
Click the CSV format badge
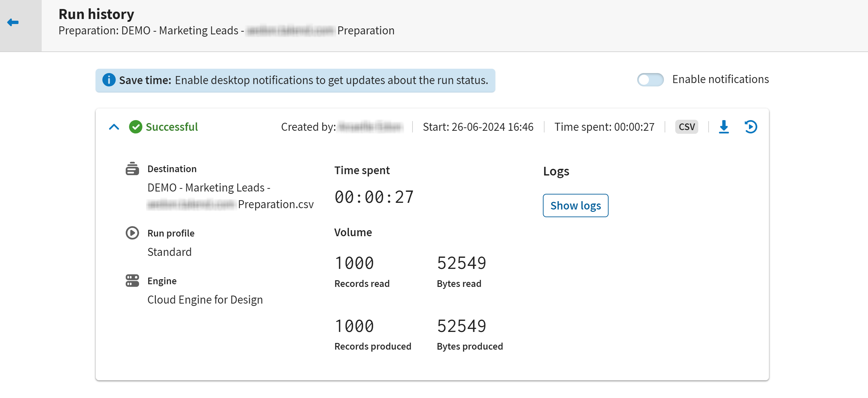point(686,127)
